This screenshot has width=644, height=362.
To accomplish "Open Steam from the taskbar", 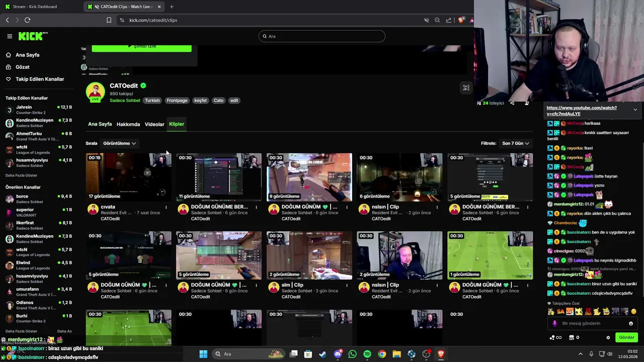I will coord(323,354).
